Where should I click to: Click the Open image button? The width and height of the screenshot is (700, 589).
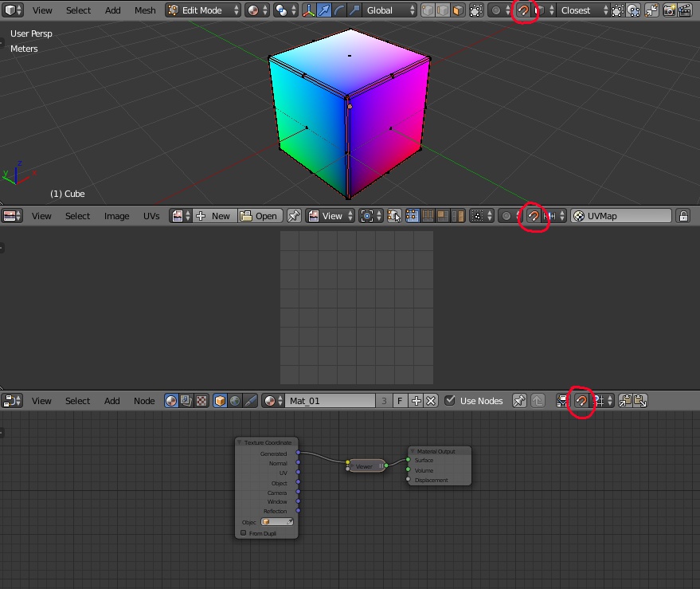[x=260, y=216]
